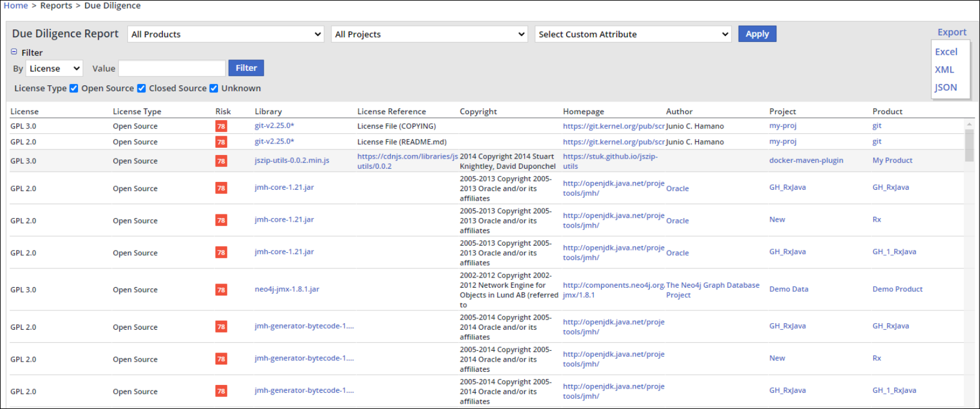Select XML export option
The image size is (980, 409).
tap(944, 70)
